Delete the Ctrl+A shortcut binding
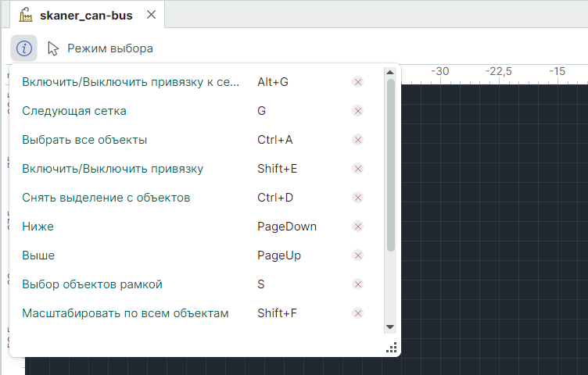This screenshot has height=375, width=588. pos(358,140)
